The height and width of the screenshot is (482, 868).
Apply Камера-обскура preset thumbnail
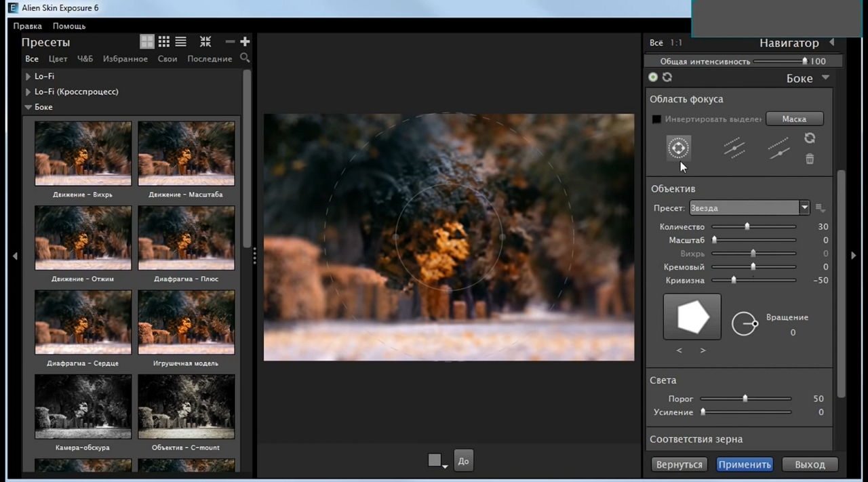[x=83, y=407]
